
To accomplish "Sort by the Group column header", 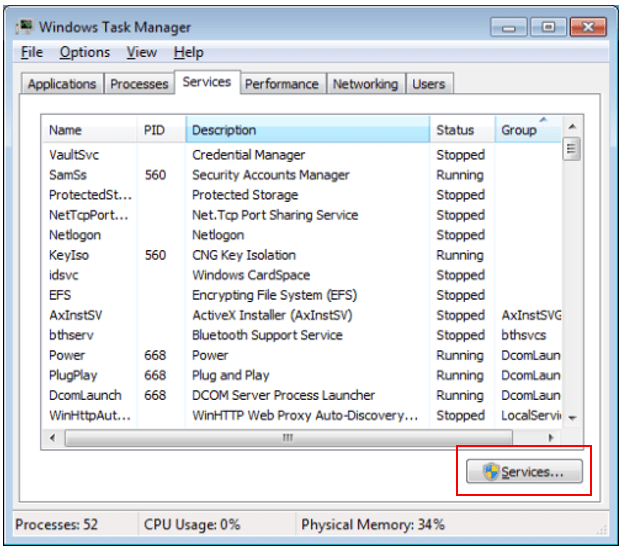I will [x=528, y=130].
